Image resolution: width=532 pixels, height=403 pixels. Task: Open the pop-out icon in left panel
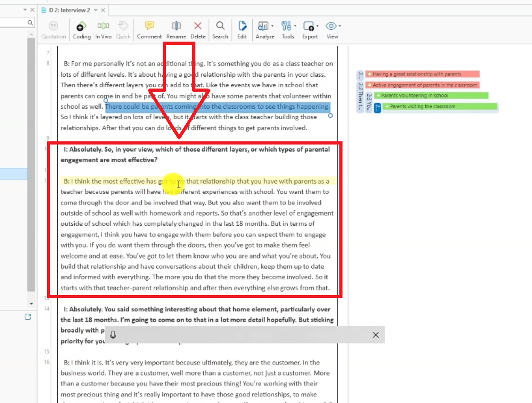tap(27, 317)
